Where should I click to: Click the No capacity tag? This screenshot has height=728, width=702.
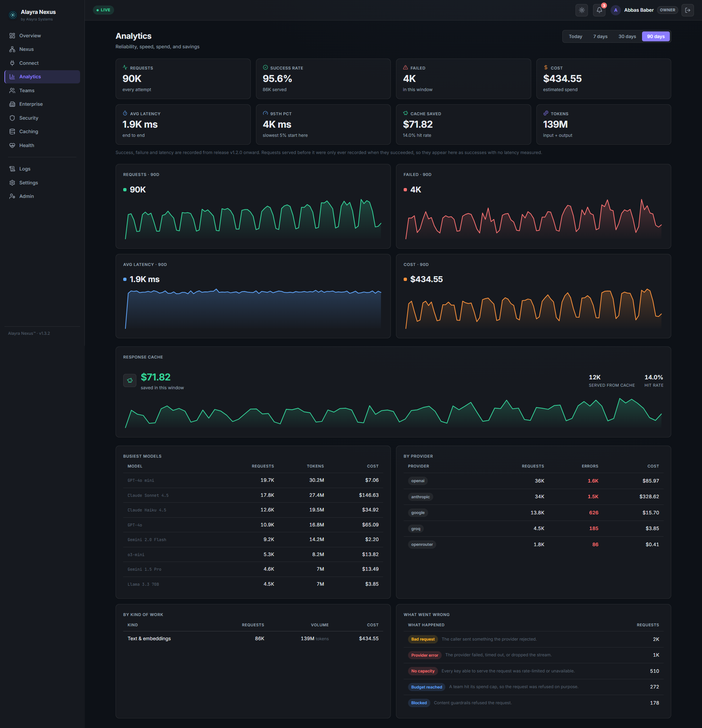coord(423,671)
